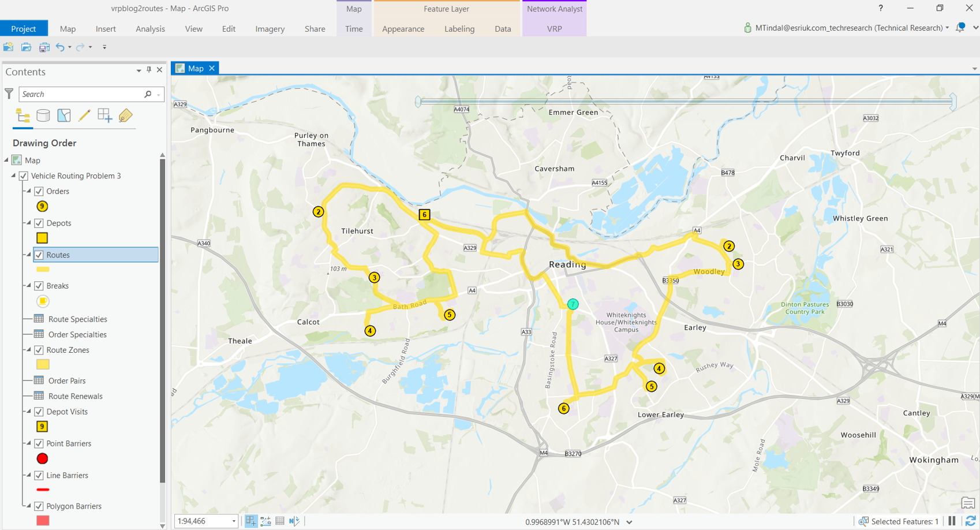The width and height of the screenshot is (980, 530).
Task: Select List By Editing pencil icon
Action: point(84,116)
